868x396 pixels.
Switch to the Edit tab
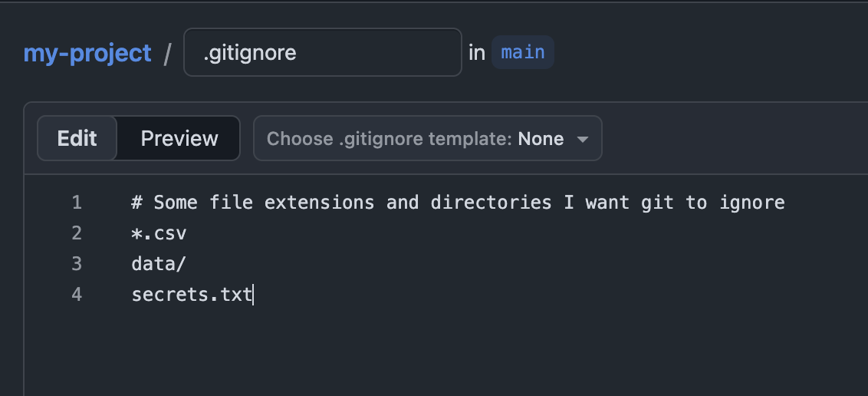(77, 138)
